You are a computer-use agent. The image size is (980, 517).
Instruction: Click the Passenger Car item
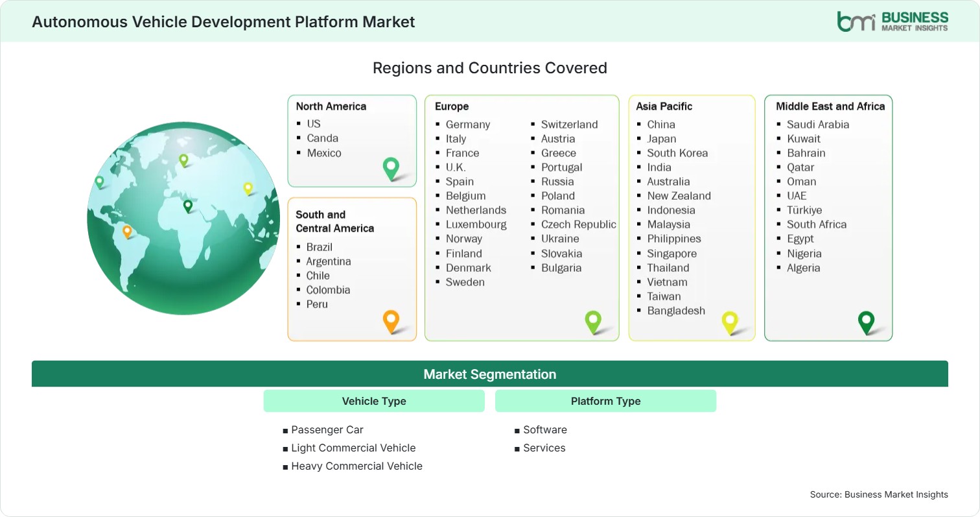327,429
